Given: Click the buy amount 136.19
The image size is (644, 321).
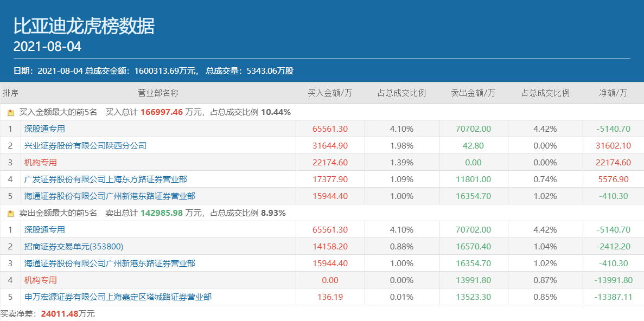Looking at the screenshot, I should [330, 297].
